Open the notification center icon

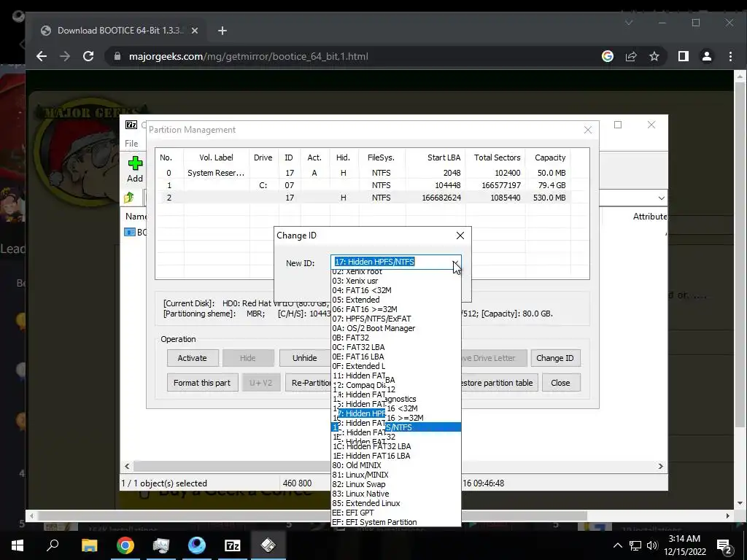coord(724,545)
